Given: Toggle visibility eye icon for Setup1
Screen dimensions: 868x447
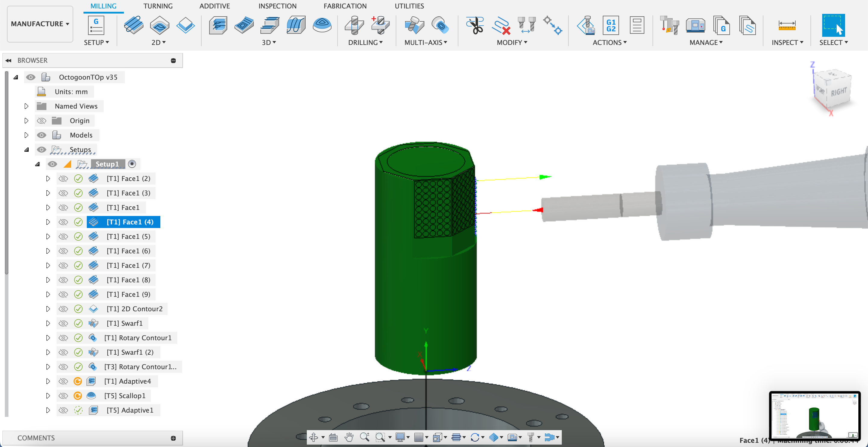Looking at the screenshot, I should coord(52,164).
